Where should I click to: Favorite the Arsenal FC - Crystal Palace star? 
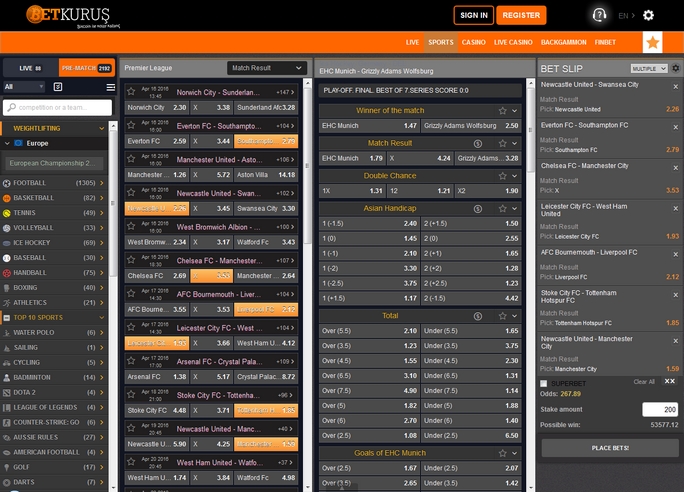point(131,361)
